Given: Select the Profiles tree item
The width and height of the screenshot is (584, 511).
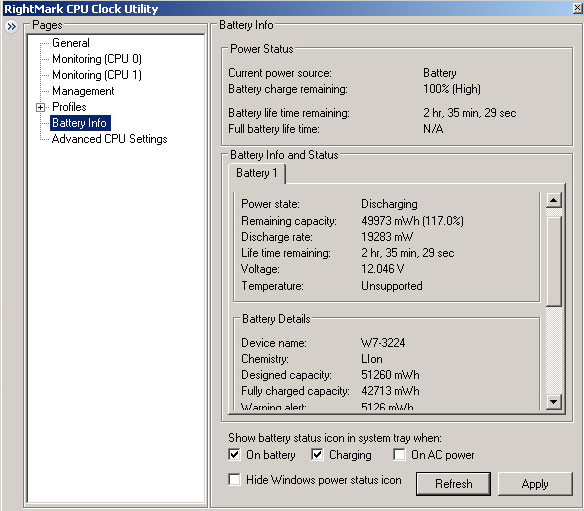Looking at the screenshot, I should click(69, 107).
